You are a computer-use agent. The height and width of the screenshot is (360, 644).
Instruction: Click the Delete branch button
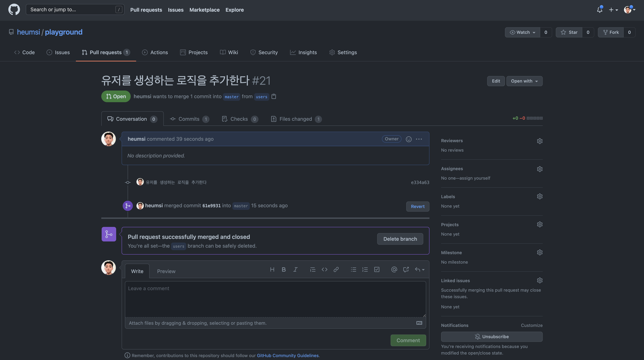click(400, 239)
